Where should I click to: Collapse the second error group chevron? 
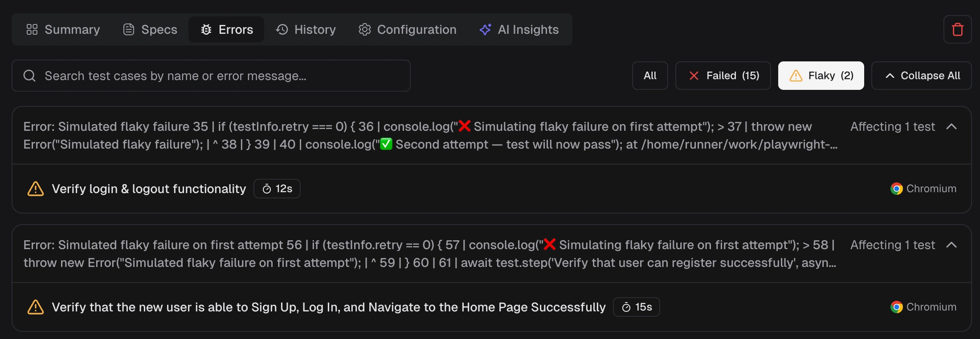click(x=951, y=245)
